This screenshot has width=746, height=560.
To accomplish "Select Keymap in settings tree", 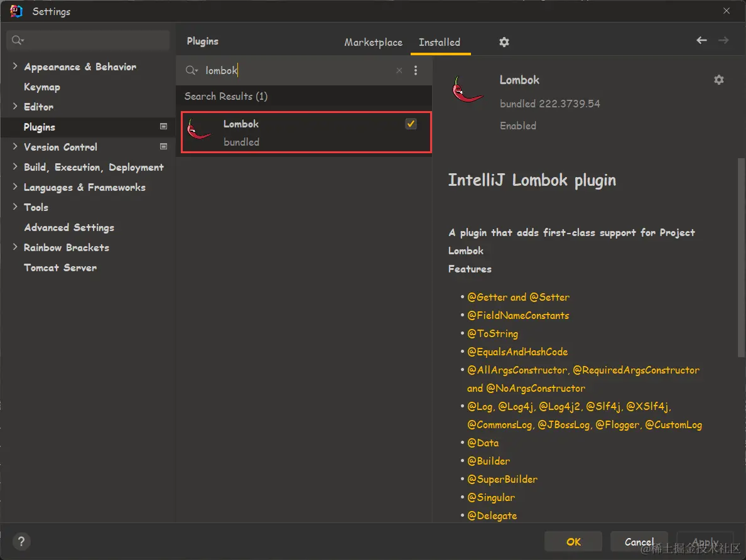I will (x=42, y=87).
